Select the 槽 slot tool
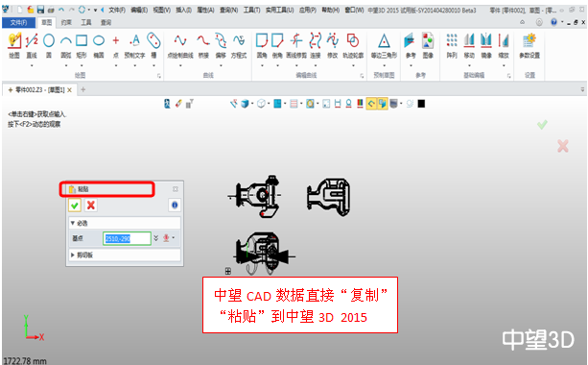 pos(153,45)
